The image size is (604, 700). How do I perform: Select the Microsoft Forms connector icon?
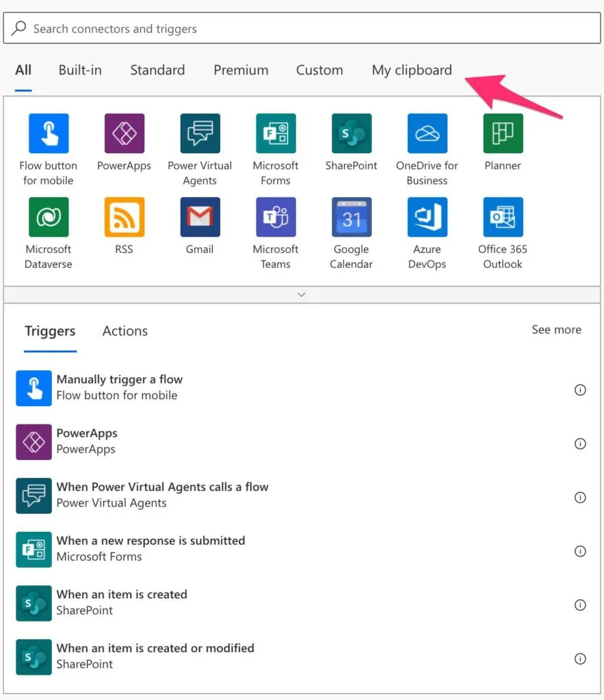(x=276, y=134)
